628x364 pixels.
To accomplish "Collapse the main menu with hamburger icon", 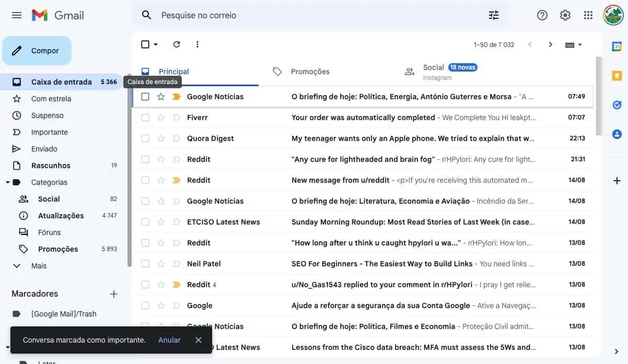I will [16, 15].
